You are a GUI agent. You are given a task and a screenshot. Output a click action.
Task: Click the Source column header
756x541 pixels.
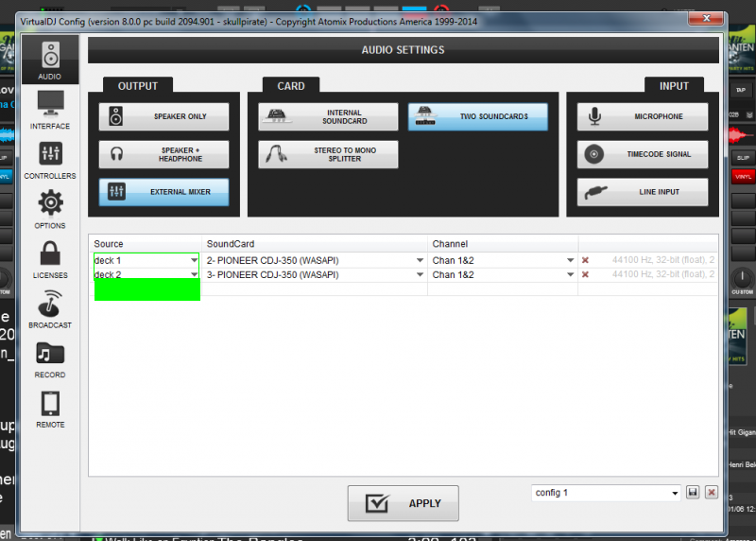(146, 244)
